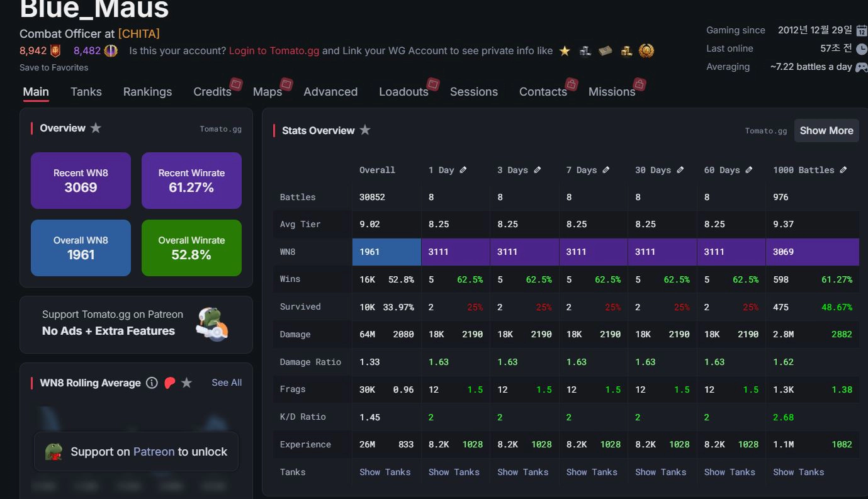Click the tomato mascot icon in unlock box
This screenshot has height=499, width=868.
point(54,451)
